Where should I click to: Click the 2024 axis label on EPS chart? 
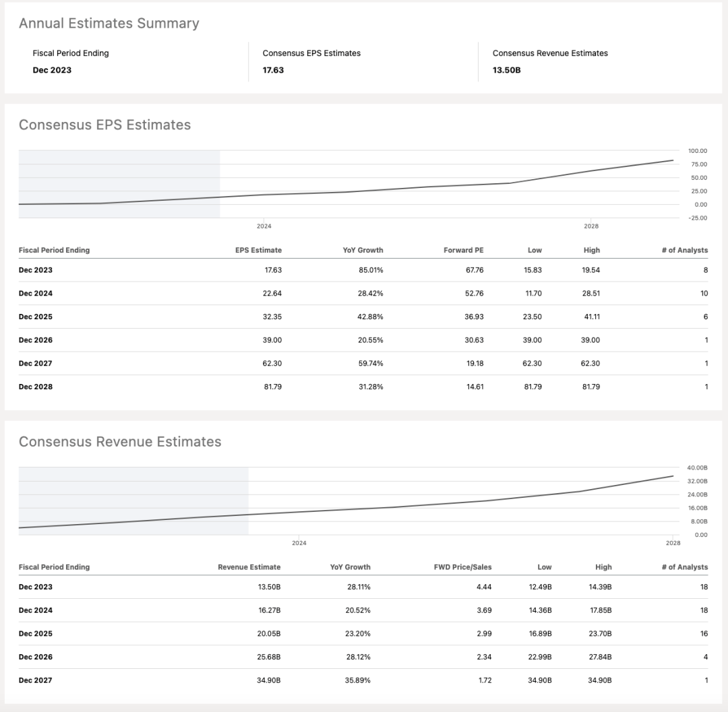[x=264, y=226]
